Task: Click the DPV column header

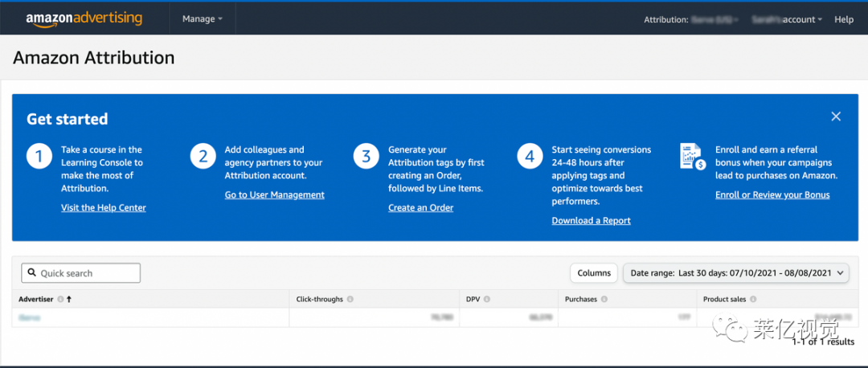Action: (x=473, y=300)
